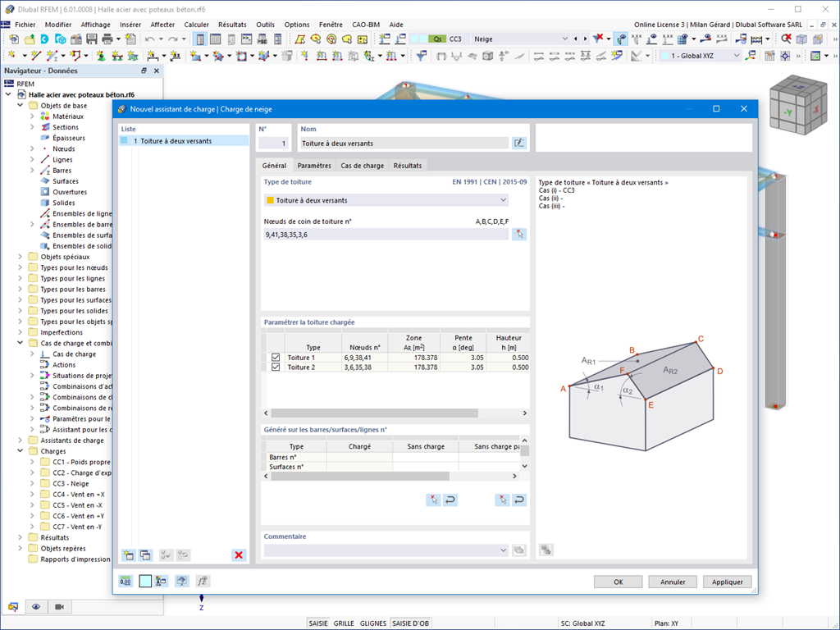Click the roof corner nodes input field
Screen dimensions: 840x630
tap(386, 234)
